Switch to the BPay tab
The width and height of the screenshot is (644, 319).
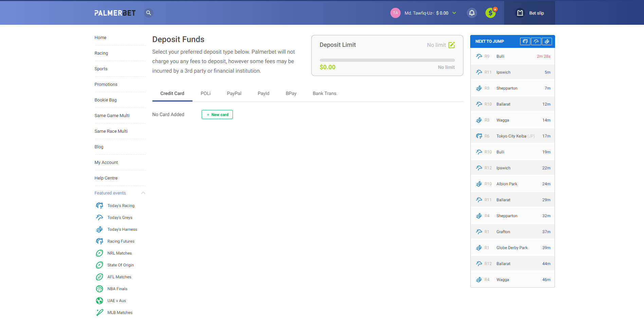(291, 93)
